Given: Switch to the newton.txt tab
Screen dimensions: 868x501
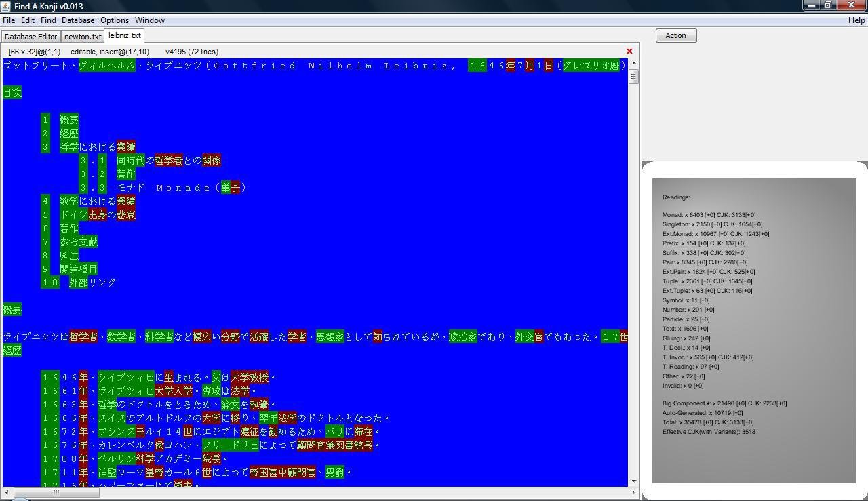Looking at the screenshot, I should pos(83,37).
